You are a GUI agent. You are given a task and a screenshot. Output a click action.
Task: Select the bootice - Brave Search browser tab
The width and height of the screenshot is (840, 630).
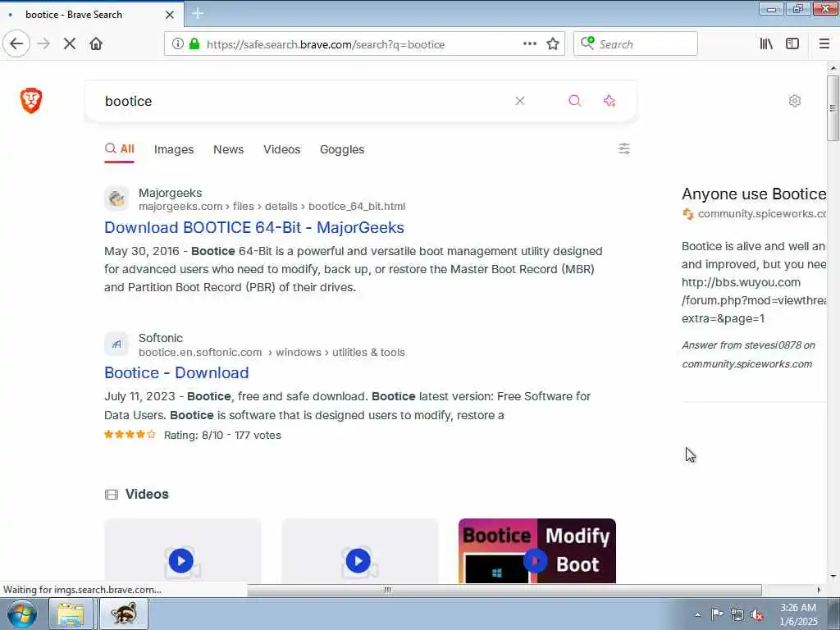click(91, 15)
